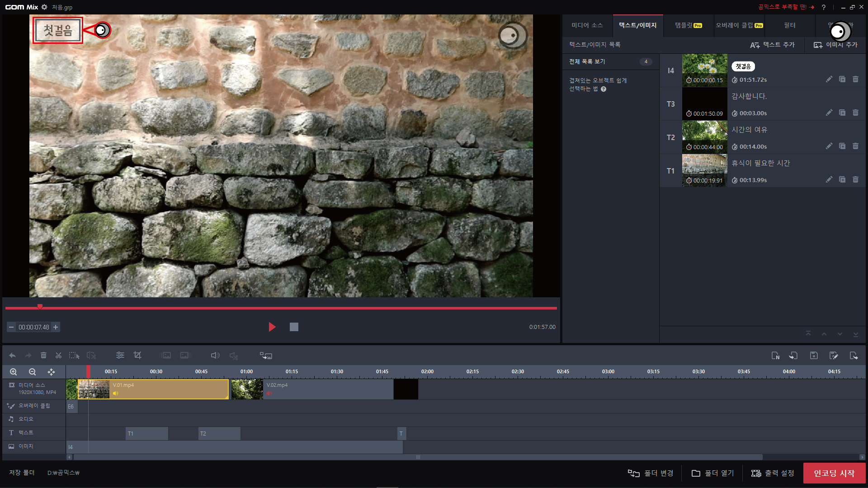Click timeline zoom-in magnifier icon
The image size is (868, 488).
coord(14,372)
